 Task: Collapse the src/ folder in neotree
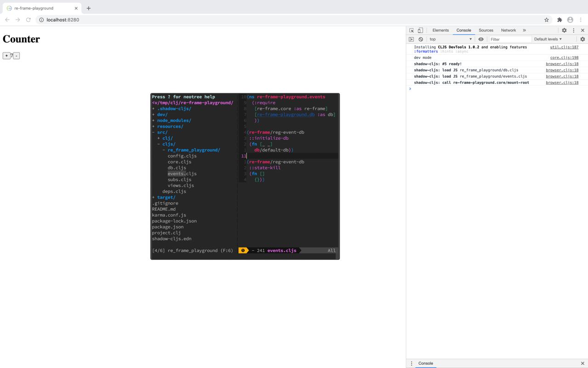click(160, 132)
